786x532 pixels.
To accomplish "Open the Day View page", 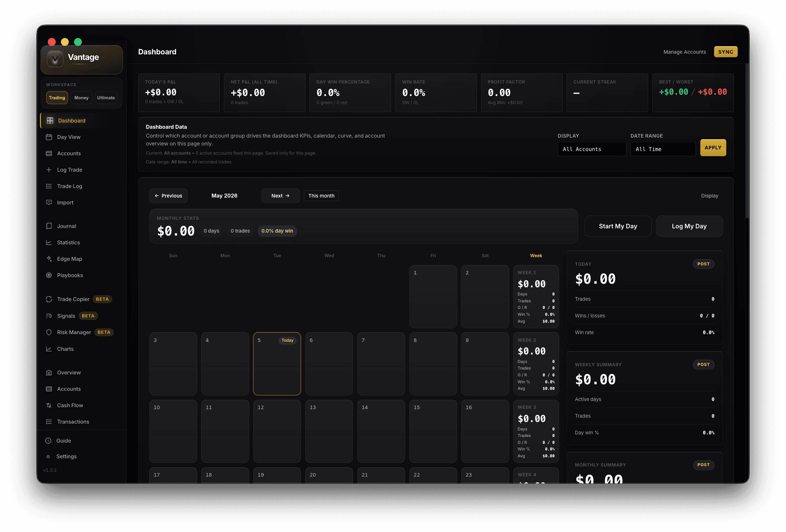I will pyautogui.click(x=81, y=137).
